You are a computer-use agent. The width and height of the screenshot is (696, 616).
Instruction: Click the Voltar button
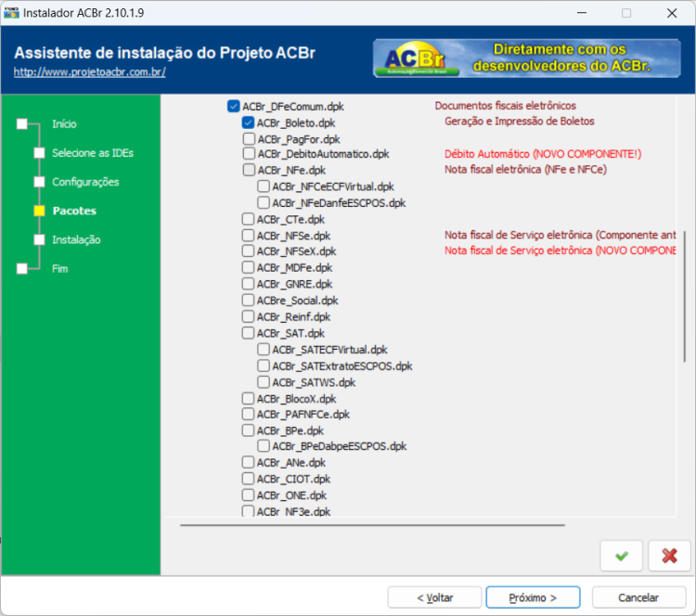(x=434, y=597)
